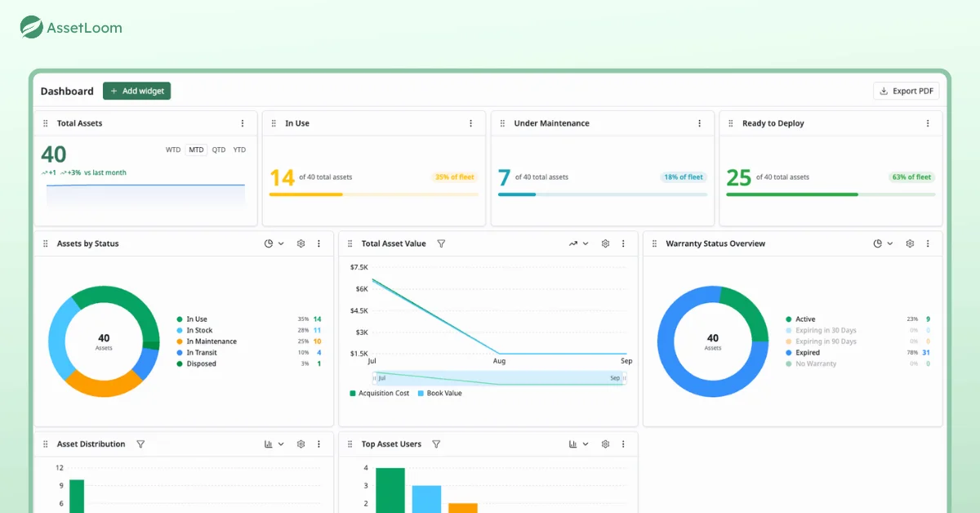Image resolution: width=980 pixels, height=513 pixels.
Task: Click the In Use progress bar
Action: pos(374,194)
